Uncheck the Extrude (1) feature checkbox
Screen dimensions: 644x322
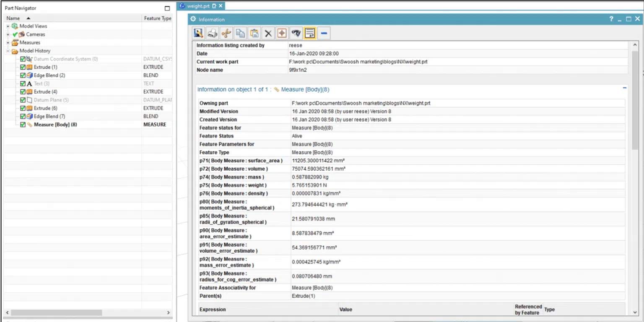(x=22, y=67)
